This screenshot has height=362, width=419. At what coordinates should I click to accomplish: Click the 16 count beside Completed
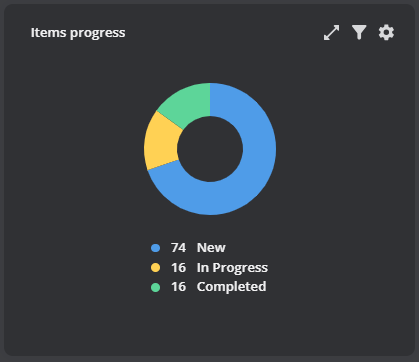click(x=178, y=287)
